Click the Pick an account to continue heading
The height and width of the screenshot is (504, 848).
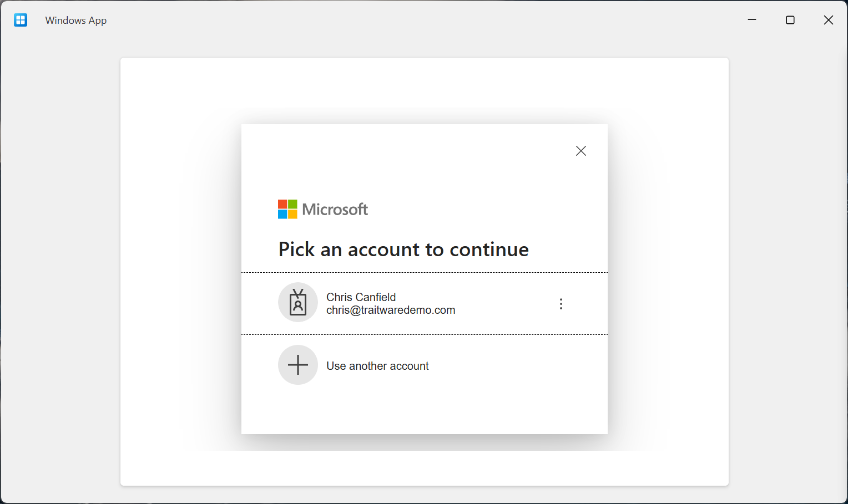[x=403, y=250]
